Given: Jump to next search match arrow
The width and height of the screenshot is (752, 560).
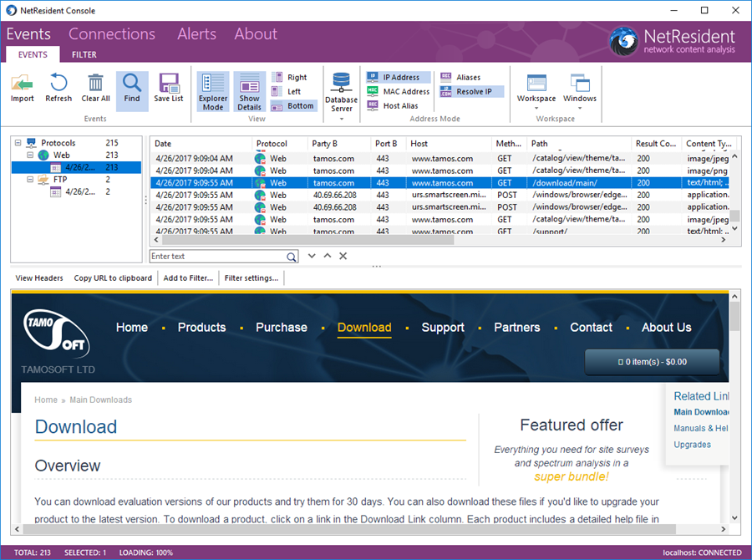Looking at the screenshot, I should [x=312, y=256].
